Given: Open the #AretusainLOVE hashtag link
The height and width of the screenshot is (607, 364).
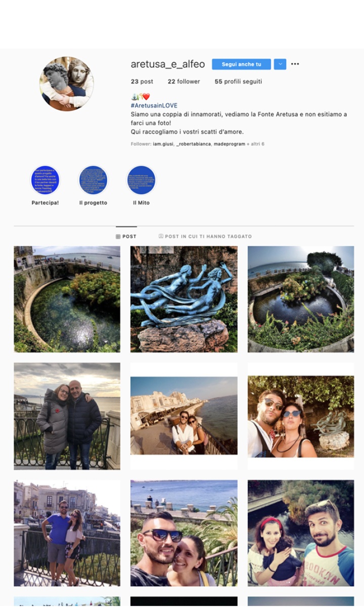Looking at the screenshot, I should coord(154,106).
